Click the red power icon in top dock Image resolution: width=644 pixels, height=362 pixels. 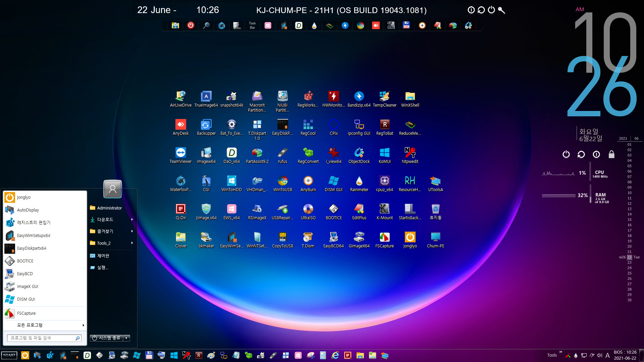191,25
